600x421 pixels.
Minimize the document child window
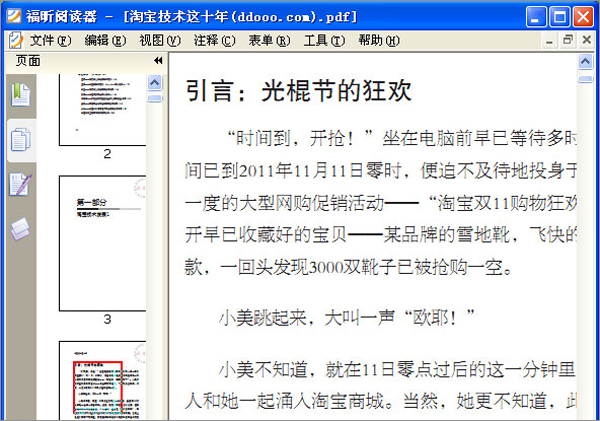click(549, 41)
